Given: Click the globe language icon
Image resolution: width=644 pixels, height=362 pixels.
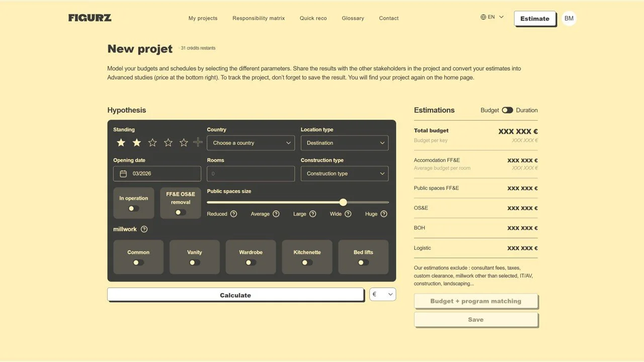Looking at the screenshot, I should [x=484, y=17].
